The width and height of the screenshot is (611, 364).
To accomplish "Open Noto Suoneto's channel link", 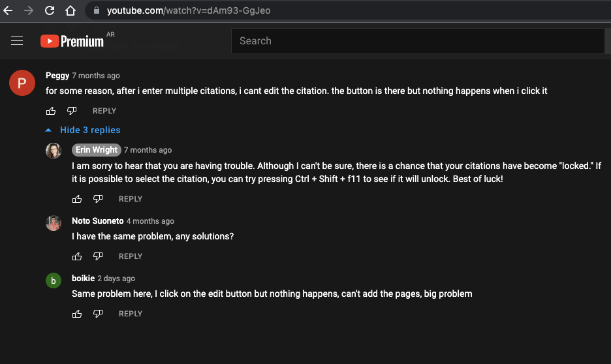I will click(x=97, y=220).
